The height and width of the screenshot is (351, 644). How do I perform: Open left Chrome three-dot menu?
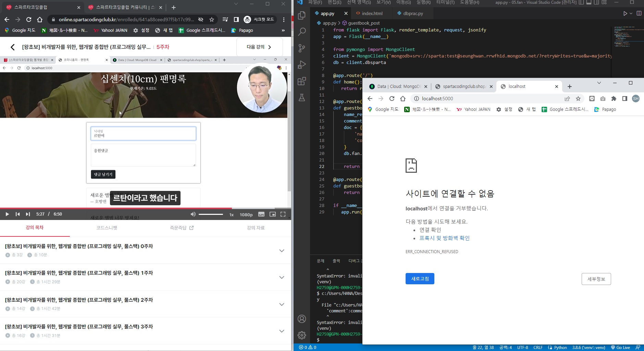tap(284, 19)
